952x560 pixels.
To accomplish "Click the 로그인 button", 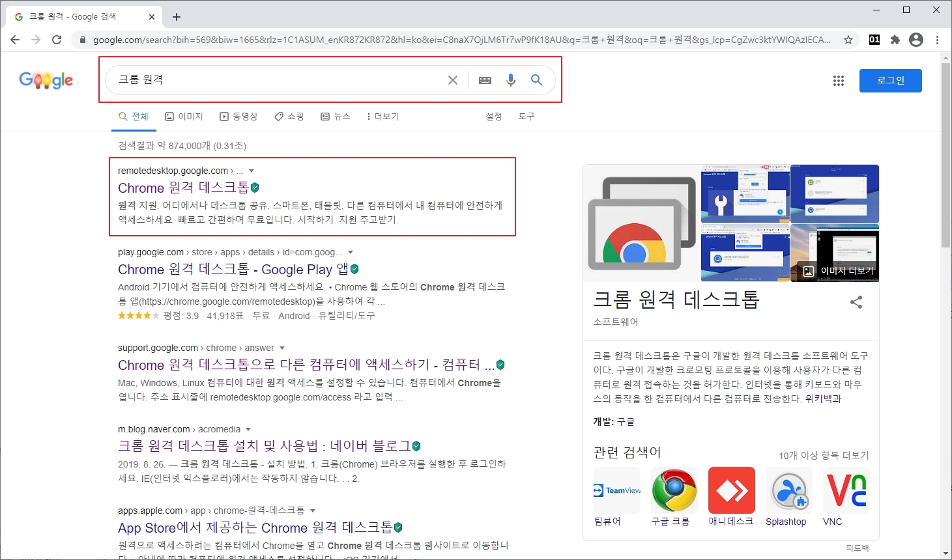I will point(890,81).
